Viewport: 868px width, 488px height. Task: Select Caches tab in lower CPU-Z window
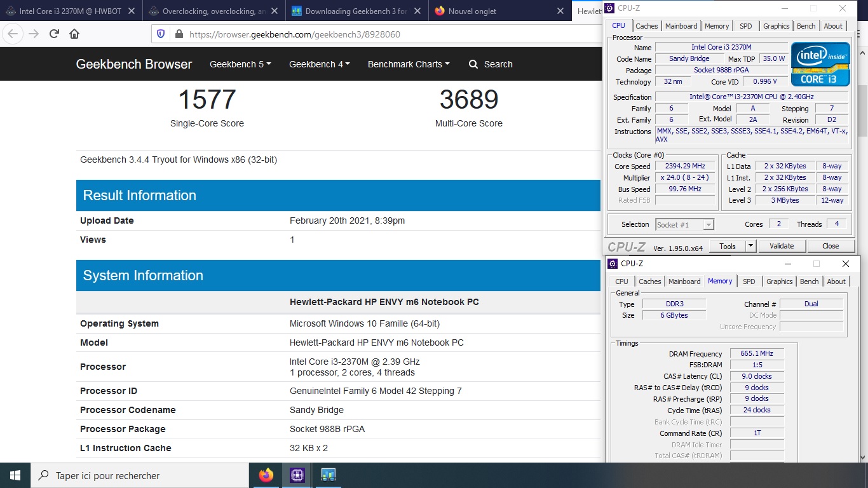(650, 281)
